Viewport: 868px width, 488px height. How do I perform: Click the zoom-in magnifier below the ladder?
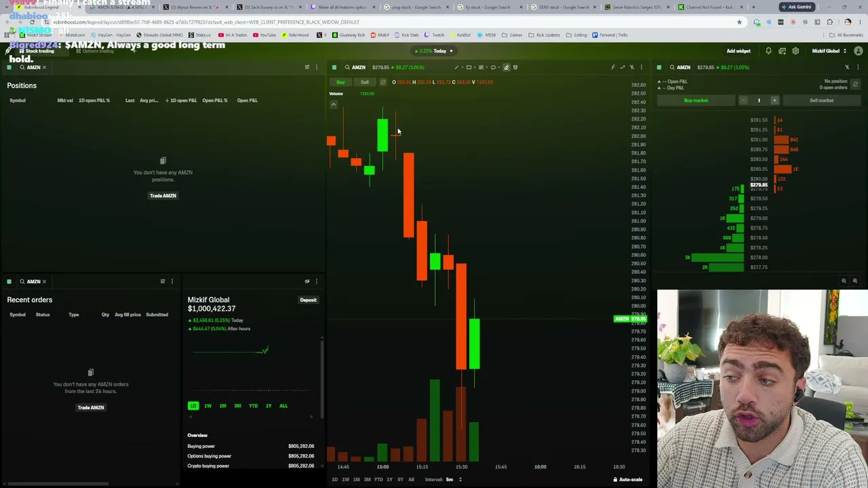[x=854, y=281]
